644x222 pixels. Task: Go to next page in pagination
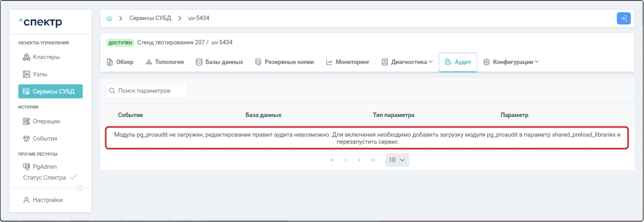359,160
